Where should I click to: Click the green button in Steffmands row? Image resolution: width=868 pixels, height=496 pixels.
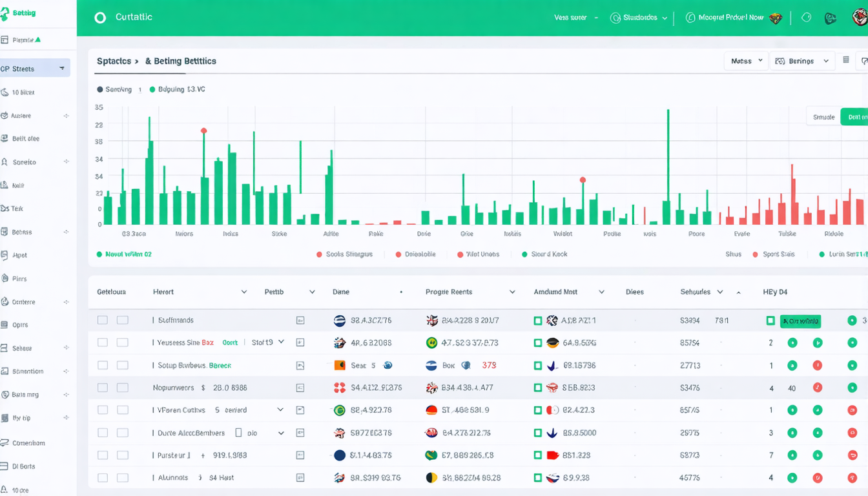point(800,321)
